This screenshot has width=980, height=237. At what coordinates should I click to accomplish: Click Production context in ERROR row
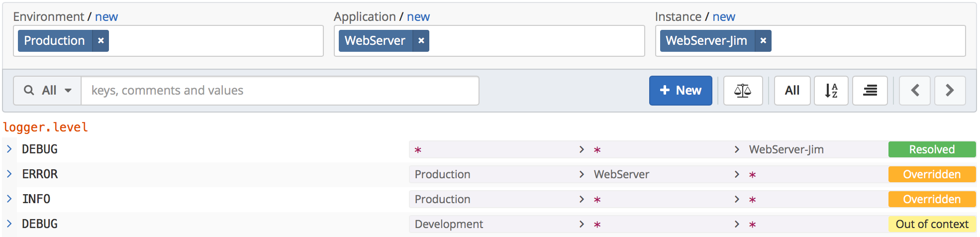tap(443, 174)
